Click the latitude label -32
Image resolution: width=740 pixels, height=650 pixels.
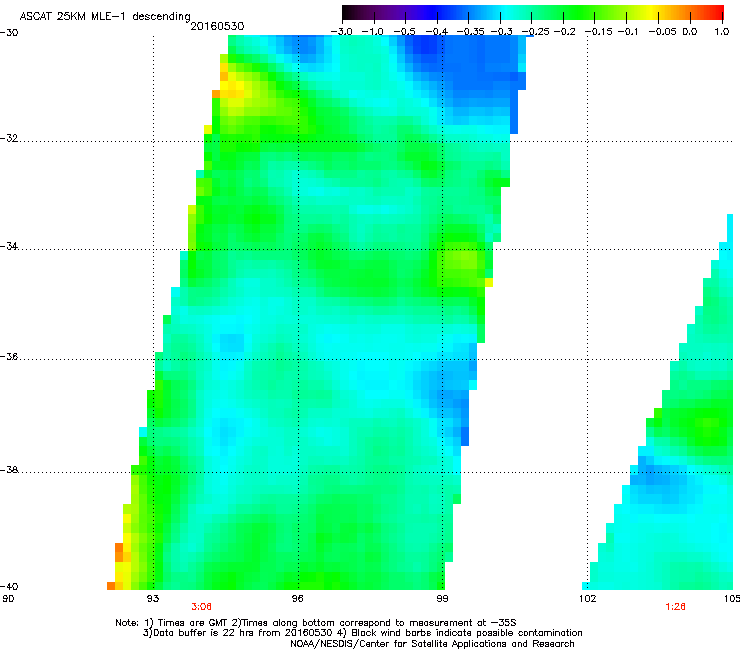pyautogui.click(x=9, y=138)
